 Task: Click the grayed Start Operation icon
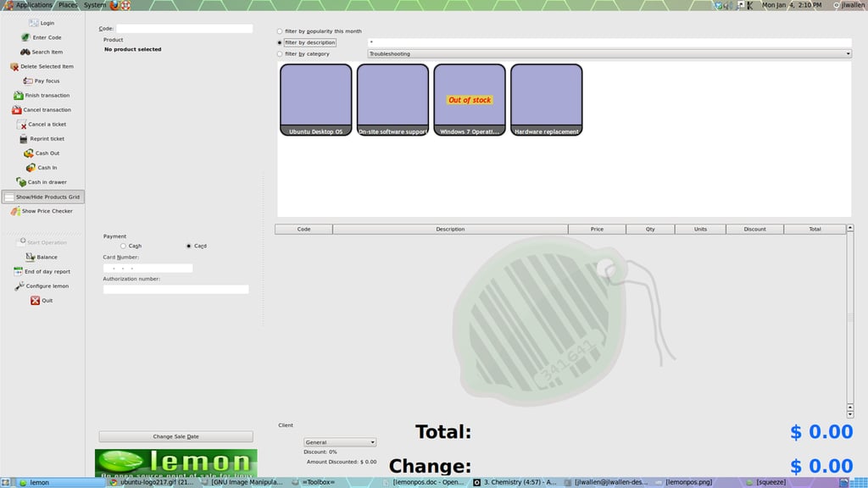pyautogui.click(x=21, y=242)
